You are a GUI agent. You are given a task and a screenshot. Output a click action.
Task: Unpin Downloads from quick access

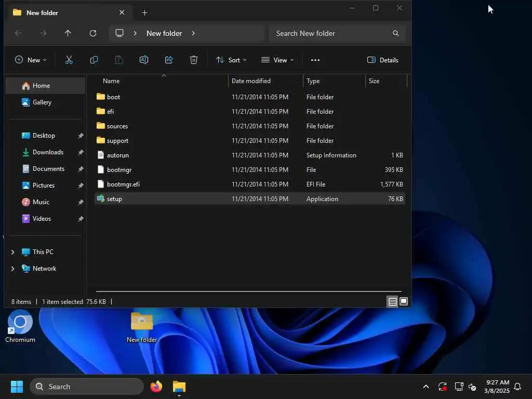pos(81,152)
